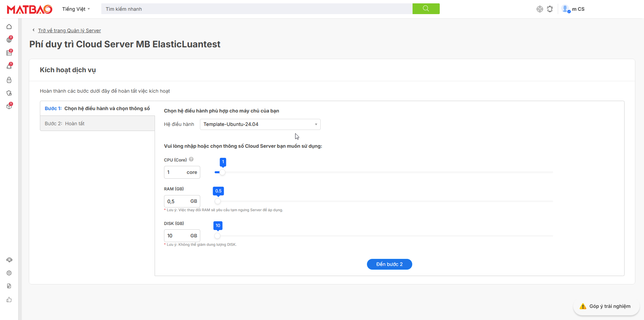Viewport: 644px width, 320px height.
Task: Open the globe domain icon in sidebar
Action: (9, 40)
